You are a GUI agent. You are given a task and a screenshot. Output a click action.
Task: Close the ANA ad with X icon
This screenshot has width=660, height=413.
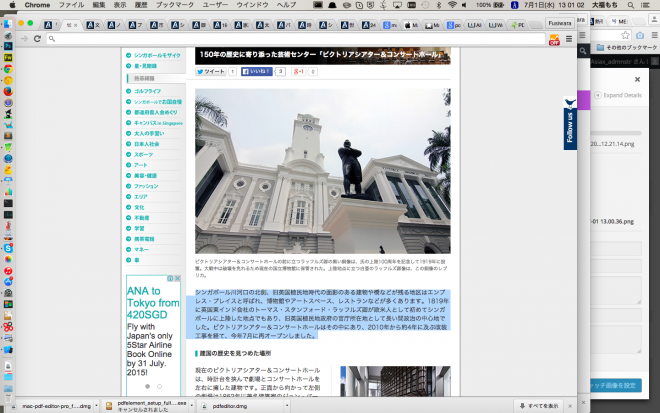178,278
